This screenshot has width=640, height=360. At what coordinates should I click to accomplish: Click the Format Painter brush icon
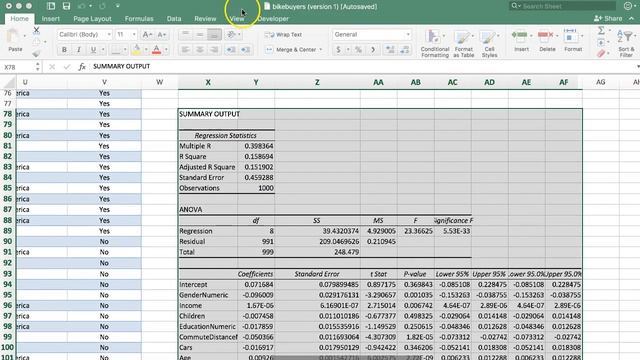(x=36, y=53)
